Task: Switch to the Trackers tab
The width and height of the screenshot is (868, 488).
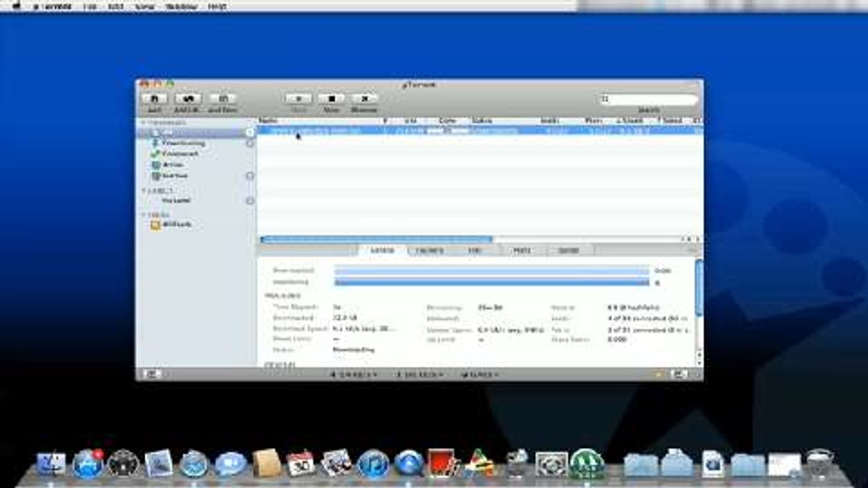Action: click(x=429, y=250)
